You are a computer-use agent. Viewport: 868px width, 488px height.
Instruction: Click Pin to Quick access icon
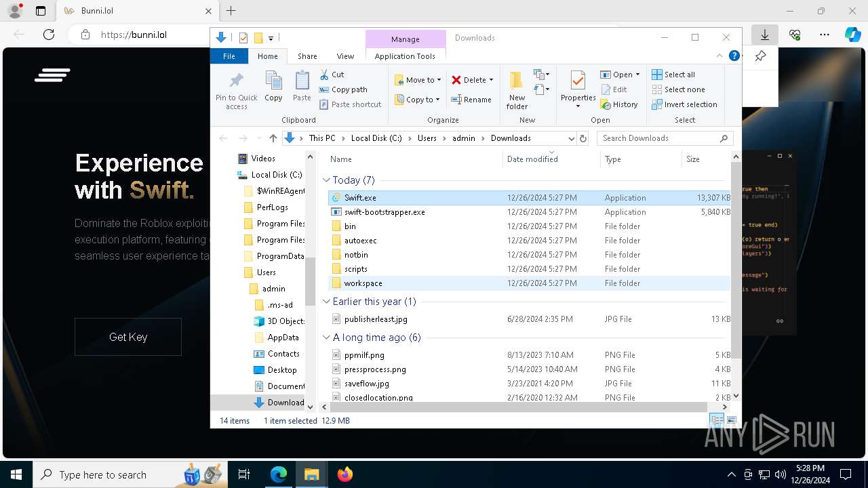[236, 89]
